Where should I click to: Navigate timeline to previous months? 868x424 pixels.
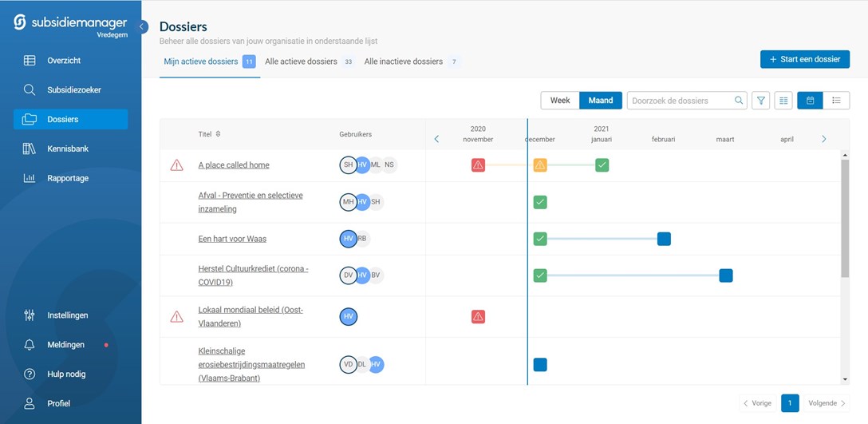(436, 139)
